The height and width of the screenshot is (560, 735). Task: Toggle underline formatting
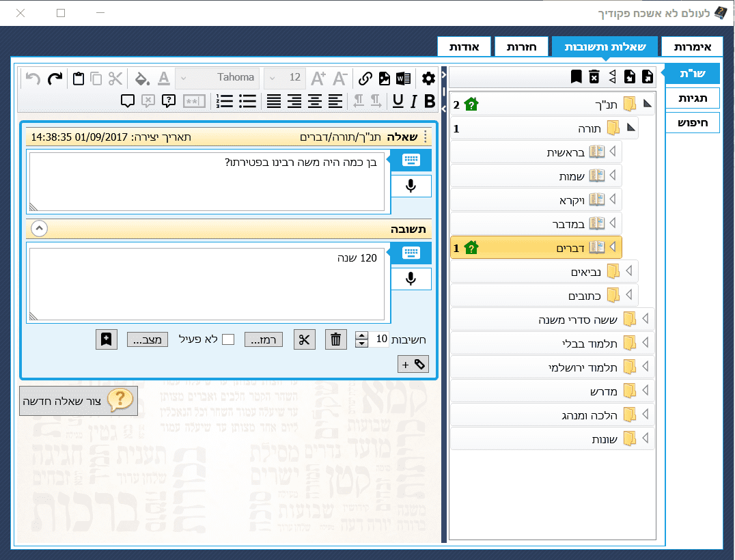398,101
